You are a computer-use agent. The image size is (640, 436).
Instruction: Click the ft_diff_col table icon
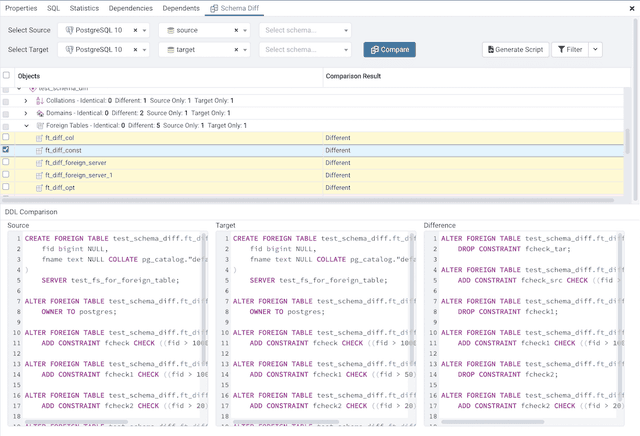point(39,138)
